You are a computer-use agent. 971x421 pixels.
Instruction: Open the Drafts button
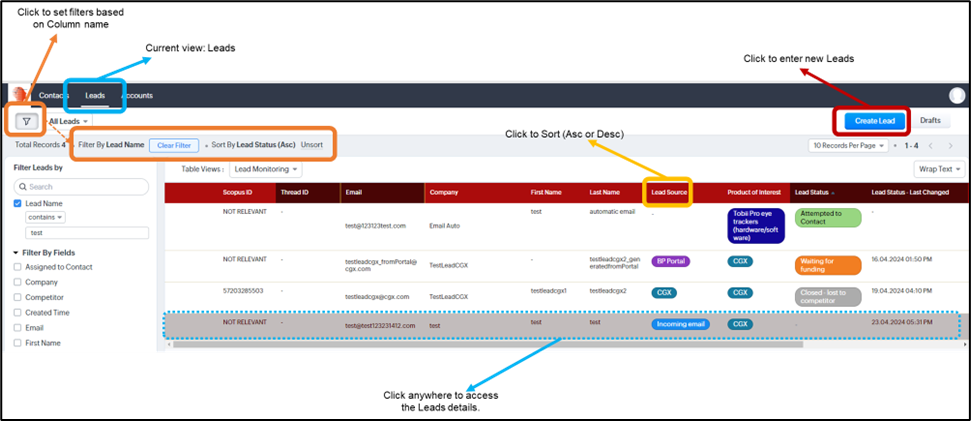click(x=930, y=121)
